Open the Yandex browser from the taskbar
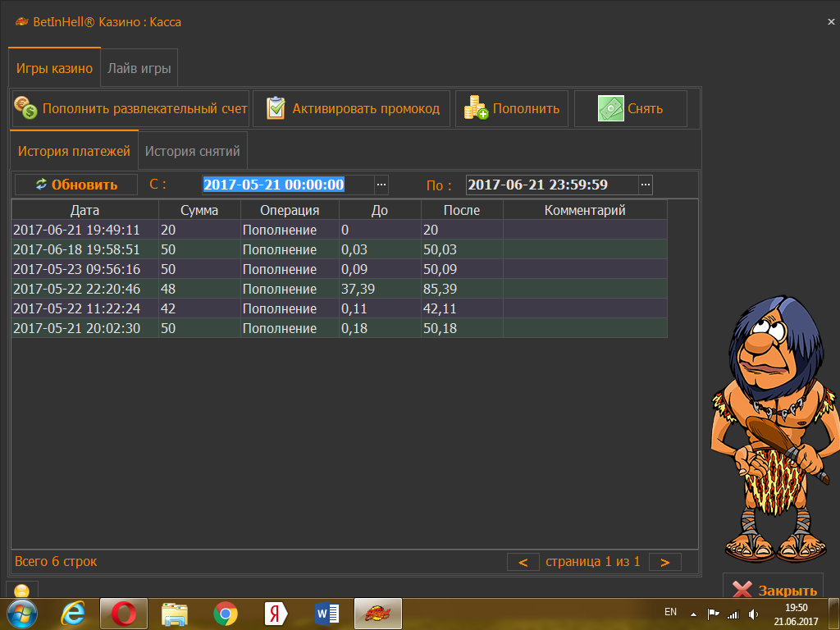This screenshot has width=840, height=630. tap(276, 614)
